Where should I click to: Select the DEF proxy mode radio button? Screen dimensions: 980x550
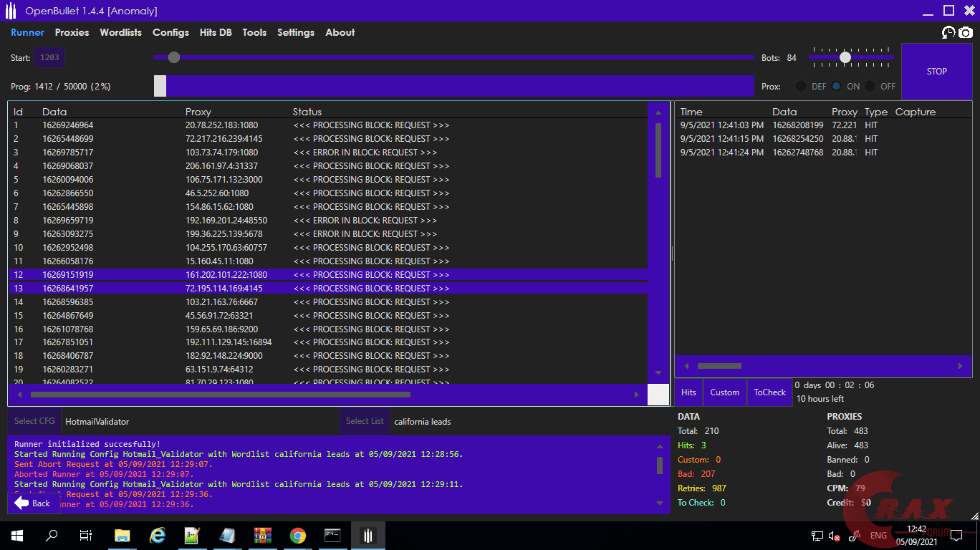(x=801, y=86)
